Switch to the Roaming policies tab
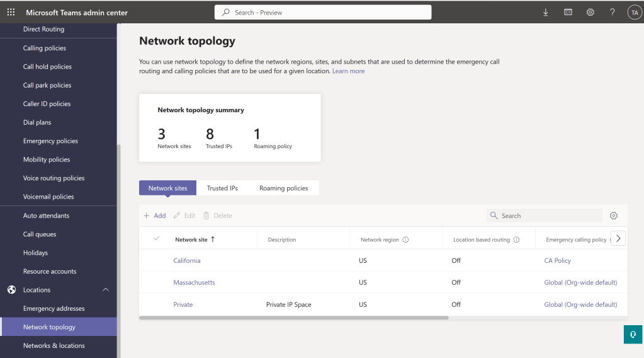This screenshot has width=644, height=358. pos(283,188)
